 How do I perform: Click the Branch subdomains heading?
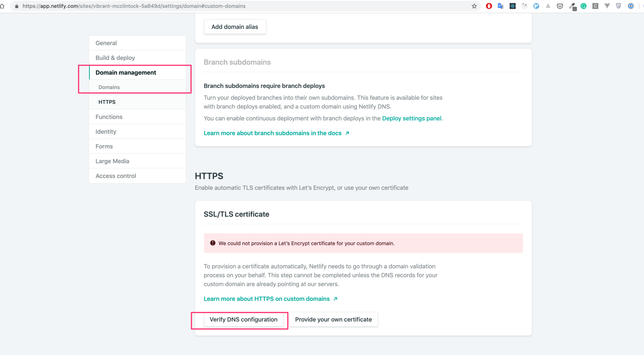coord(237,62)
